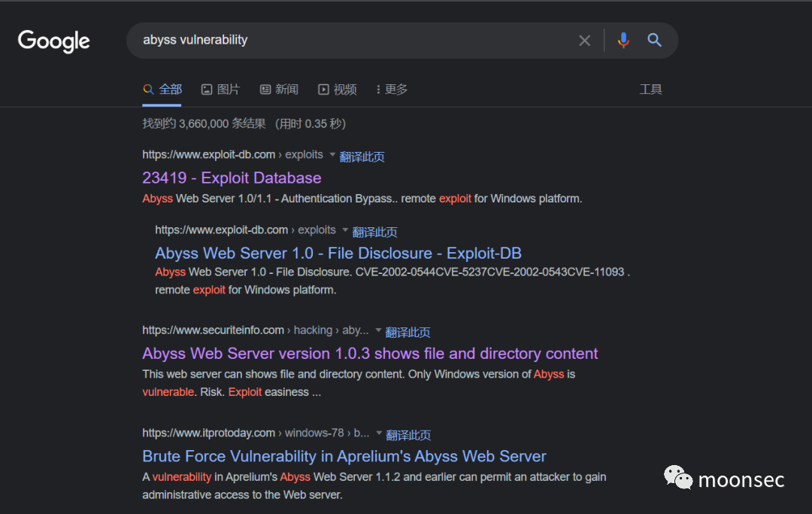The width and height of the screenshot is (812, 514).
Task: Click 翻译此页 for the securiteinfo.com result
Action: click(x=408, y=332)
